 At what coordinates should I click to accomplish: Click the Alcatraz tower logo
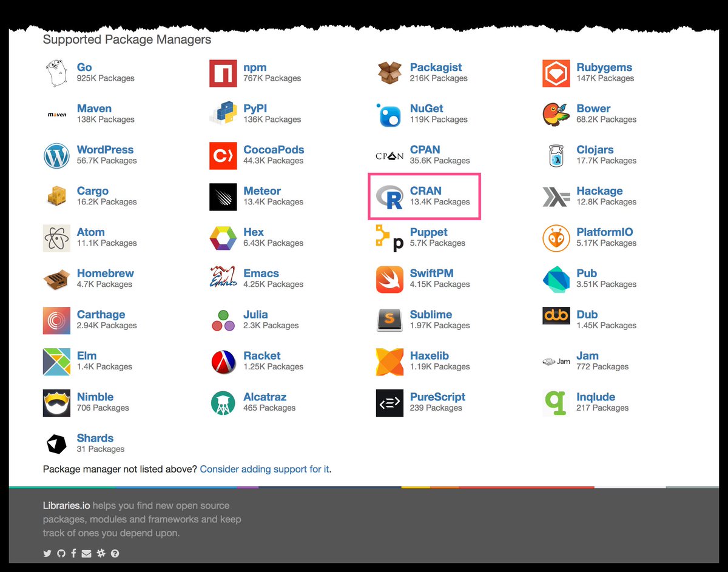[x=223, y=403]
